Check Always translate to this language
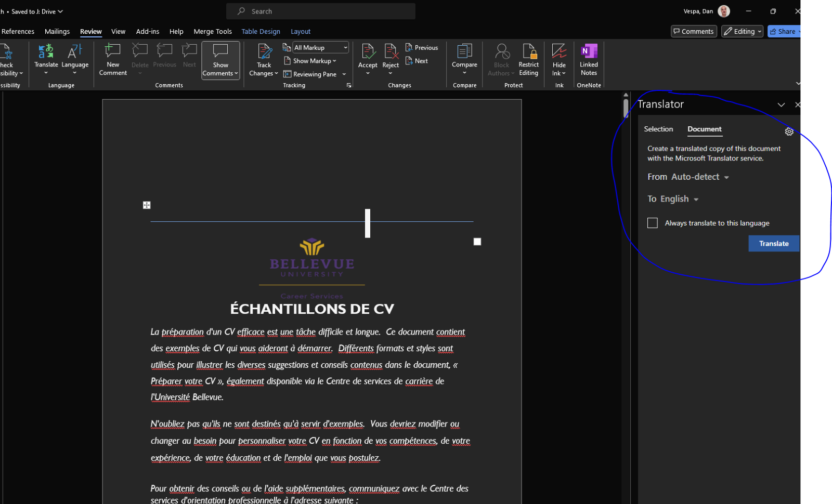The height and width of the screenshot is (504, 832). 652,222
